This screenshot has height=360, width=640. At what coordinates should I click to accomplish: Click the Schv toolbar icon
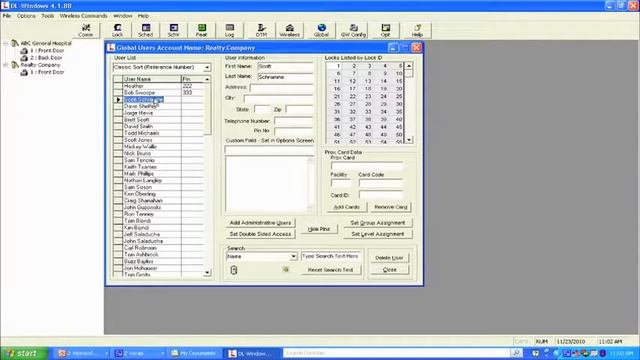pyautogui.click(x=173, y=30)
